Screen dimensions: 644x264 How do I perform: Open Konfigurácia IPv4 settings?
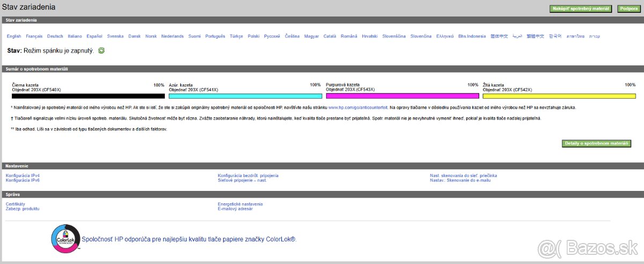(x=23, y=175)
